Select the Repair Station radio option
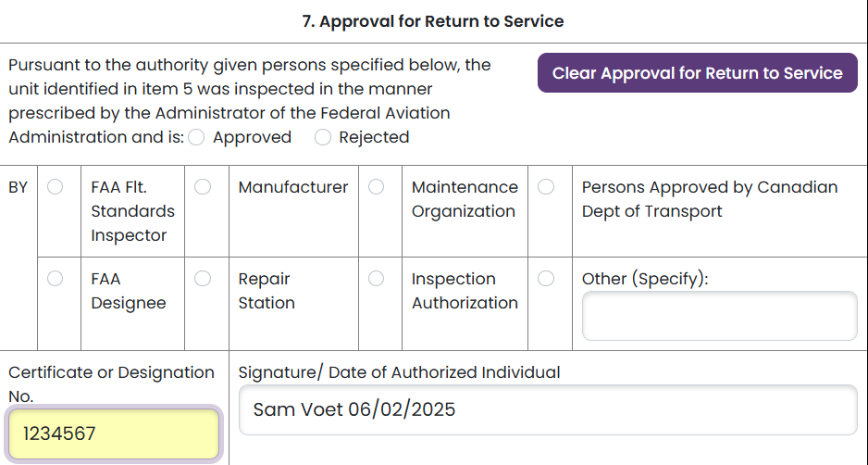 [203, 278]
